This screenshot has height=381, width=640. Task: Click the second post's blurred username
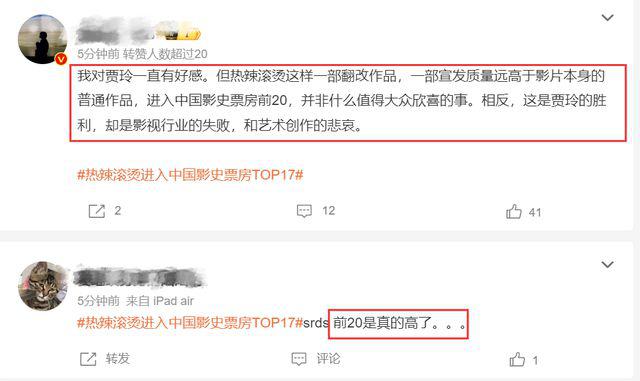click(x=139, y=278)
